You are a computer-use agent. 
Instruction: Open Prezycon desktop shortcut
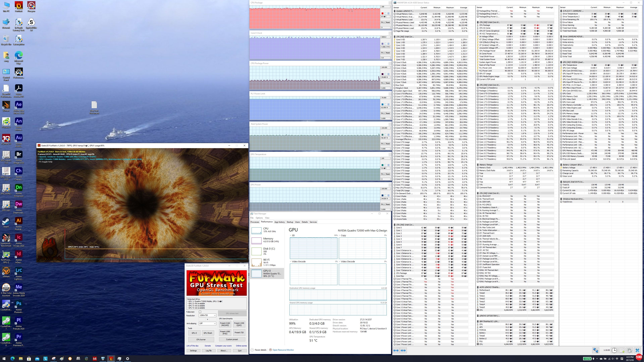31,7
